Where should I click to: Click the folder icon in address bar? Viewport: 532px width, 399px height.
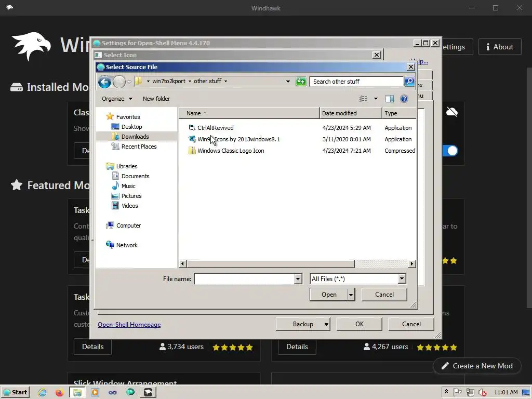tap(138, 81)
